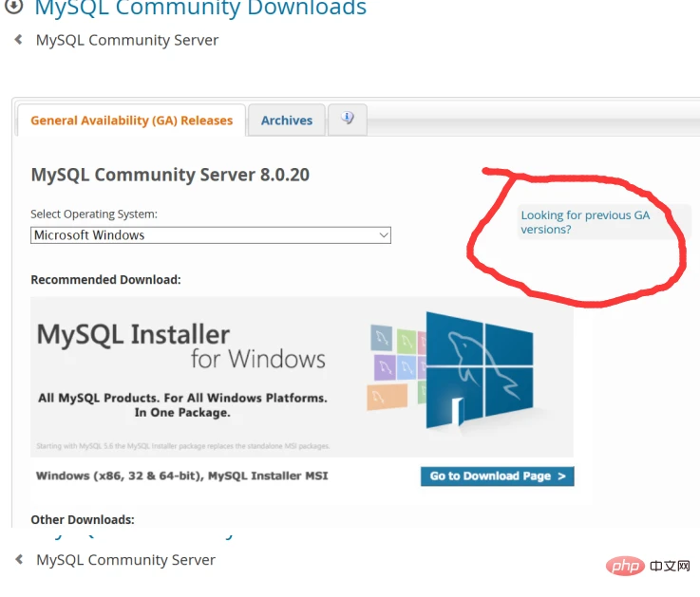Click the bottom back arrow near footer
This screenshot has width=700, height=597.
click(19, 559)
